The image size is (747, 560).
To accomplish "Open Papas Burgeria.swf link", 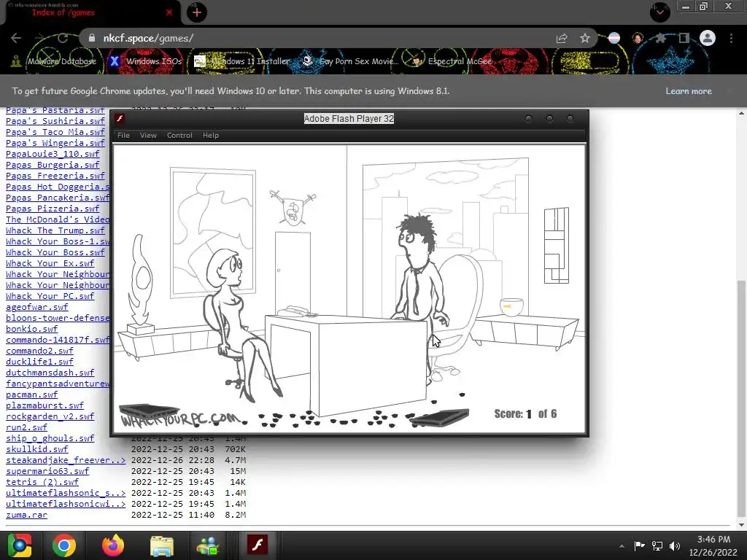I will point(53,165).
